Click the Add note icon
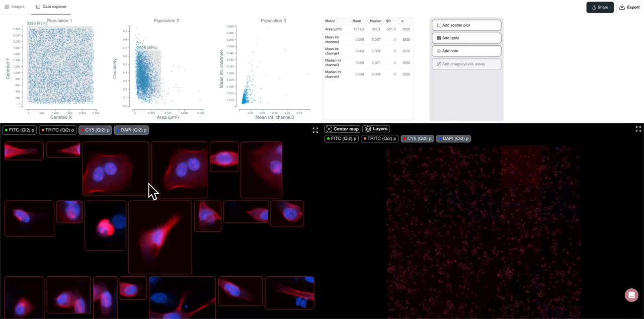644x319 pixels. [438, 50]
